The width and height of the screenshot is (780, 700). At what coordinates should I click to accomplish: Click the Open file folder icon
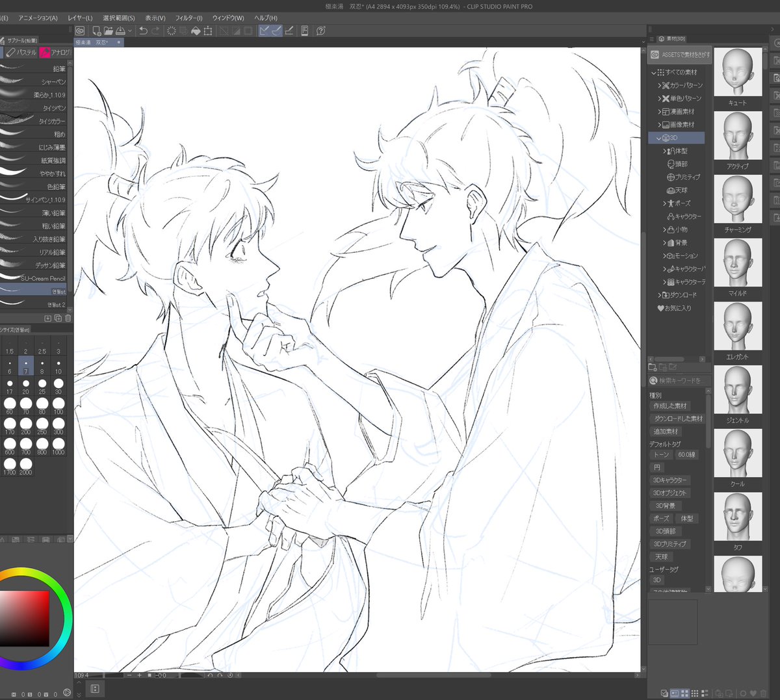[x=108, y=31]
